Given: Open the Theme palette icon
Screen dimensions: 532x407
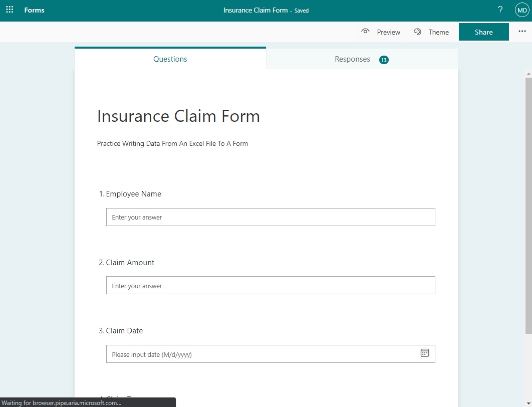Looking at the screenshot, I should point(417,32).
